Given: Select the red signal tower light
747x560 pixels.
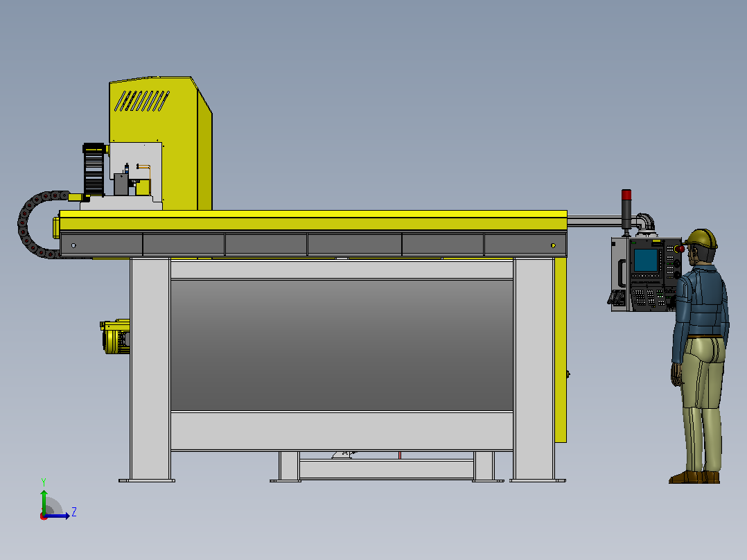Looking at the screenshot, I should pyautogui.click(x=626, y=195).
